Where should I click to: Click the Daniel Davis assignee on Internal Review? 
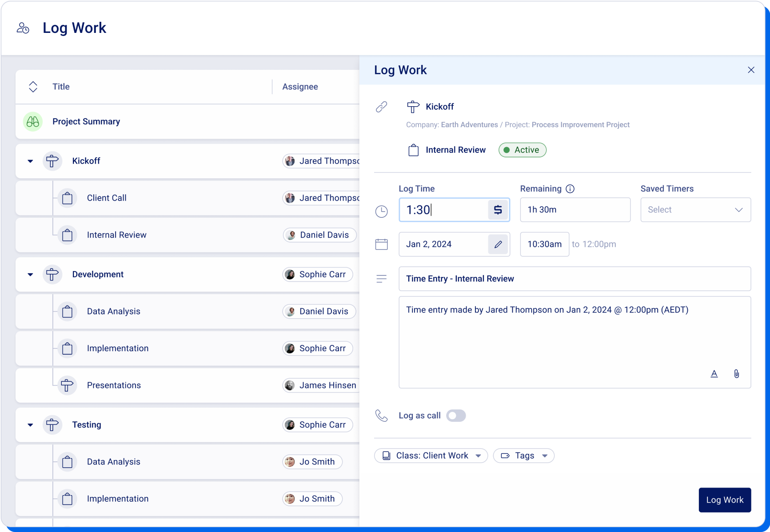(x=320, y=235)
